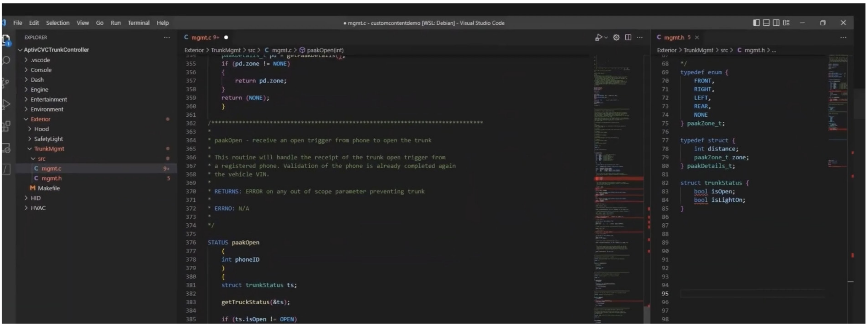The height and width of the screenshot is (327, 868).
Task: Open the Run and Debug view
Action: point(6,105)
